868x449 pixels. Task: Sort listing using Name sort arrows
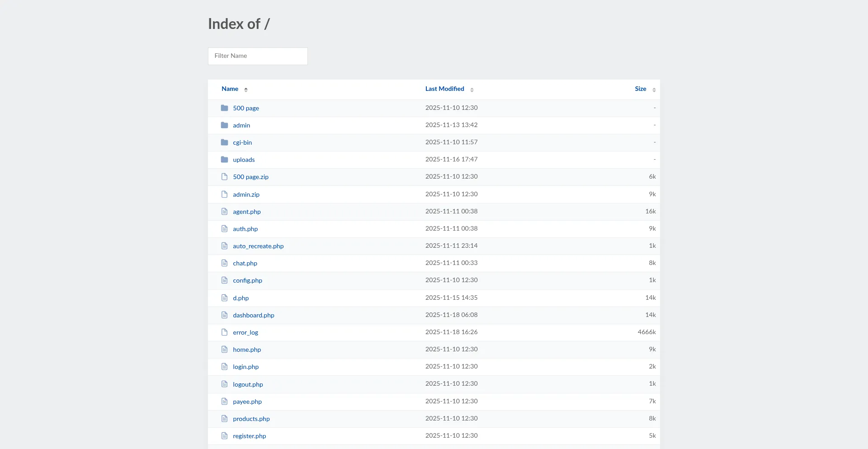[x=246, y=90]
